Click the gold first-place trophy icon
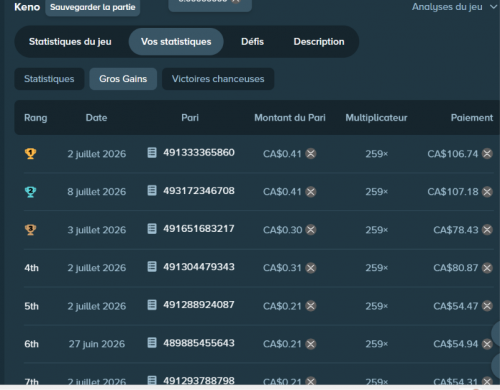This screenshot has height=390, width=500. [30, 154]
